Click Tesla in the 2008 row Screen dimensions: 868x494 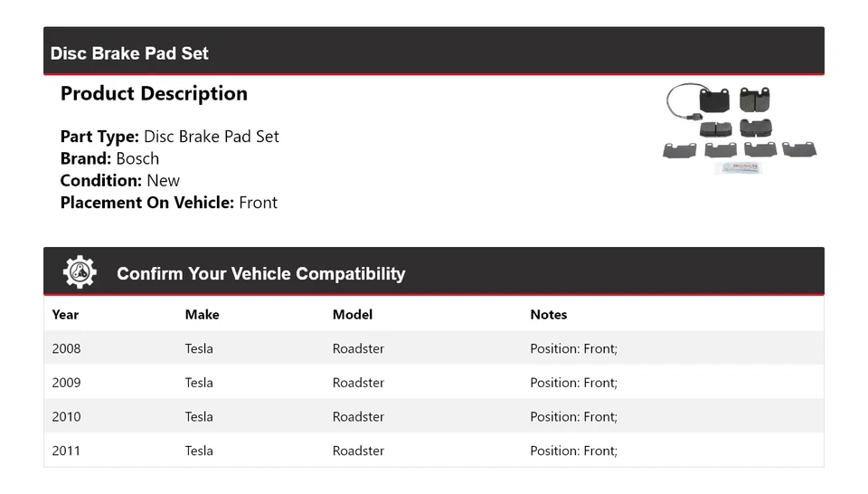(x=199, y=348)
